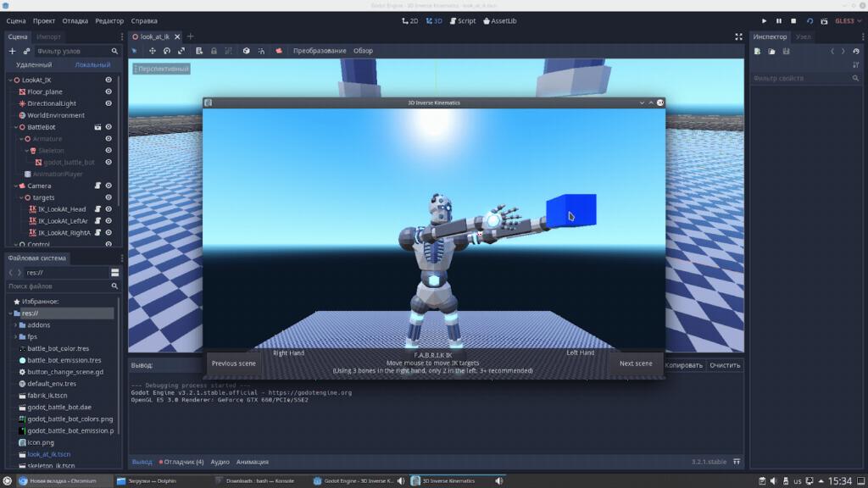The width and height of the screenshot is (868, 488).
Task: Click the Previous scene button
Action: (234, 363)
